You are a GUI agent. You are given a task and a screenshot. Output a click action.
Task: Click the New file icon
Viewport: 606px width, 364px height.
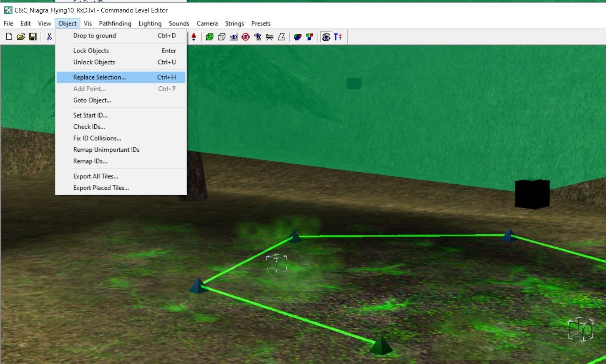pos(9,37)
